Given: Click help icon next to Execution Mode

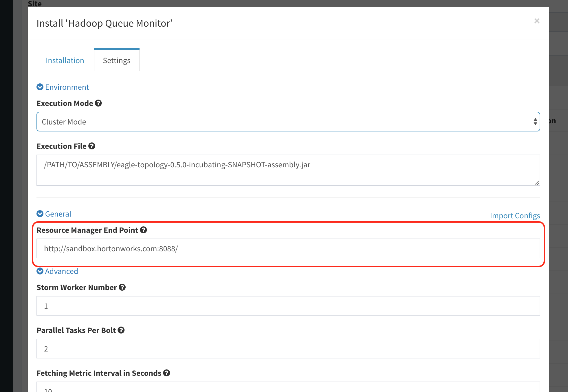Looking at the screenshot, I should tap(98, 103).
